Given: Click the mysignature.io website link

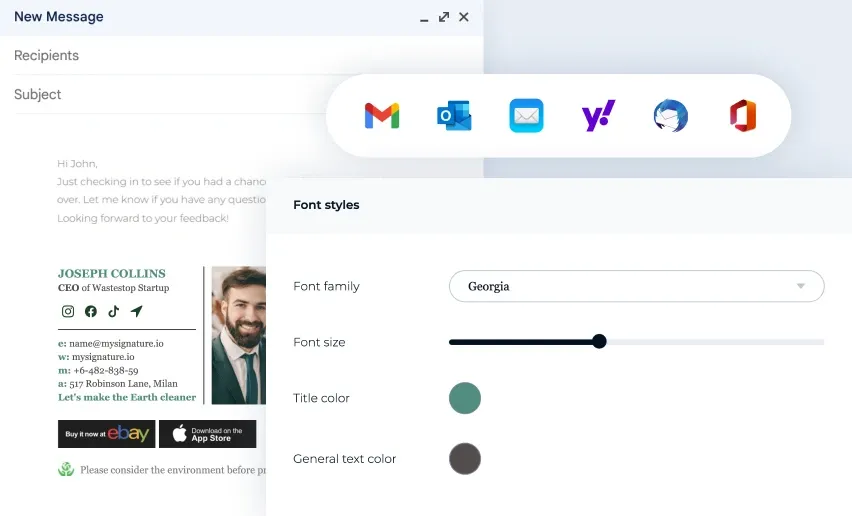Looking at the screenshot, I should click(103, 357).
